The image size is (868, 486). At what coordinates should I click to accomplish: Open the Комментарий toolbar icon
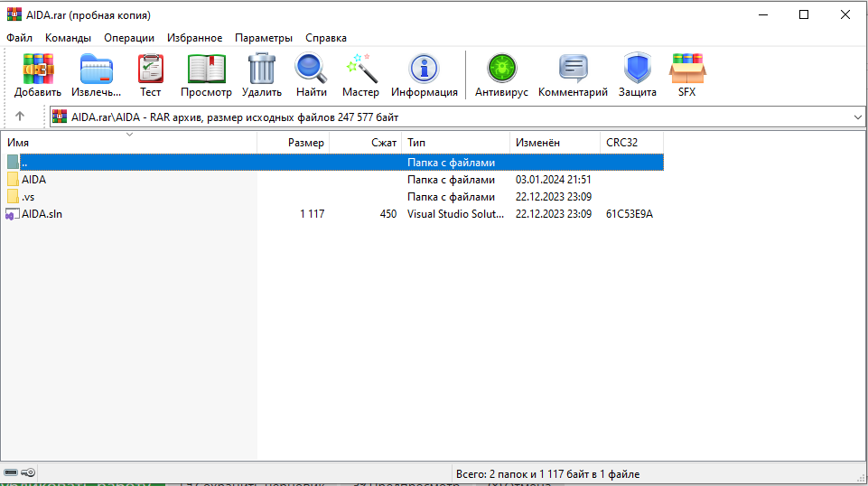[573, 70]
